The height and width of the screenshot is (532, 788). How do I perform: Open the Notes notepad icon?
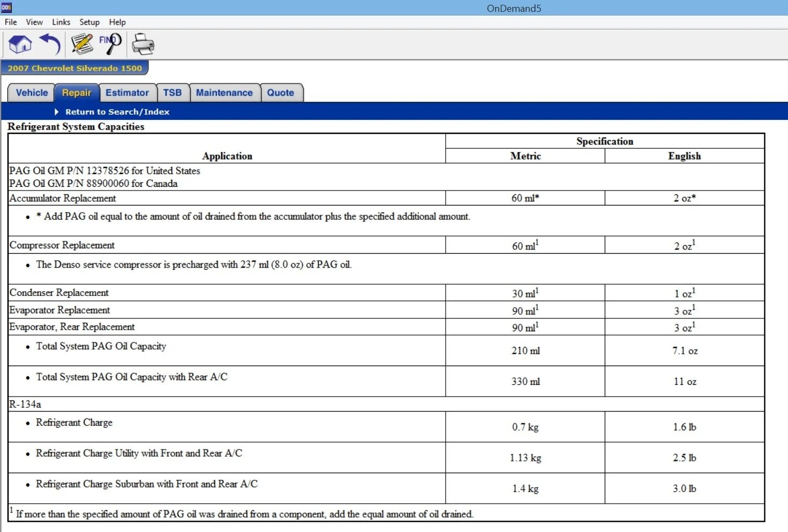tap(82, 44)
